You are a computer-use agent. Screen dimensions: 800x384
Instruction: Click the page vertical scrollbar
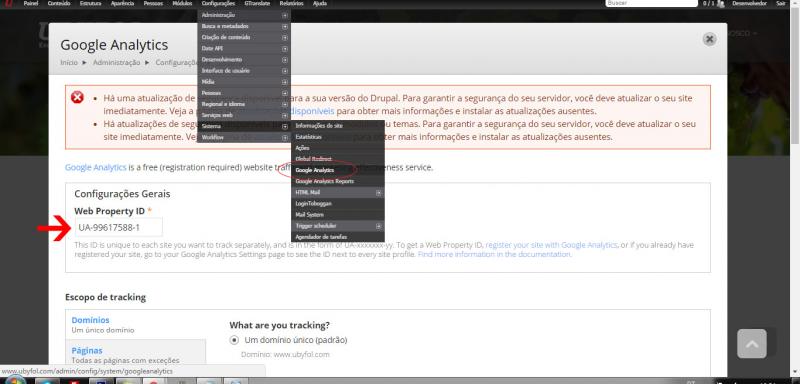795,76
